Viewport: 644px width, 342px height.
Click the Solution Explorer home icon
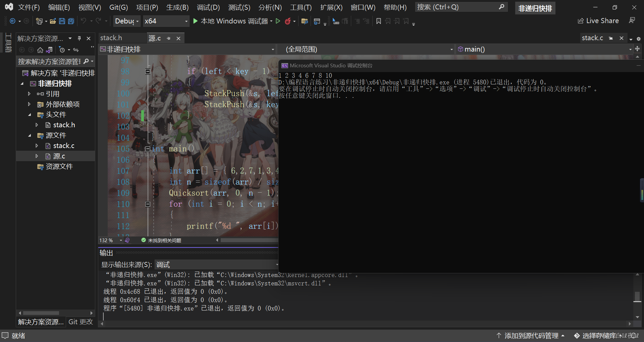[x=40, y=50]
